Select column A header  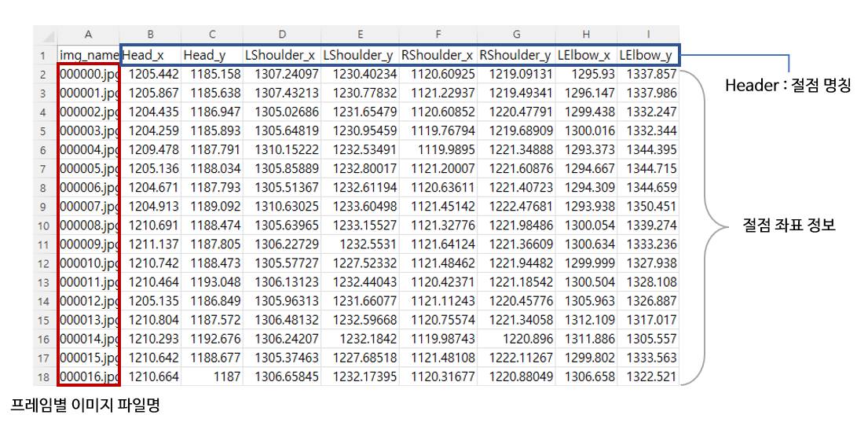tap(88, 35)
